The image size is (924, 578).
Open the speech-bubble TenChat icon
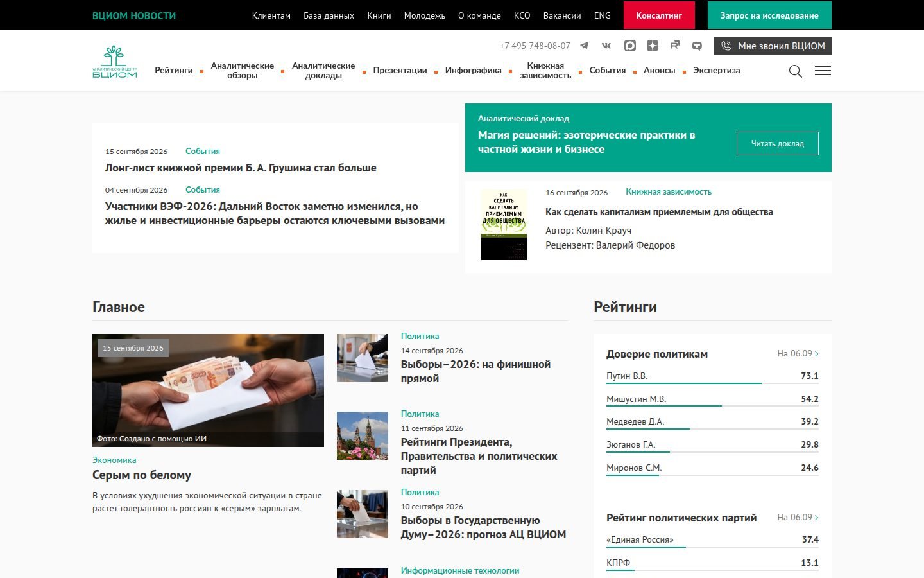pyautogui.click(x=697, y=46)
